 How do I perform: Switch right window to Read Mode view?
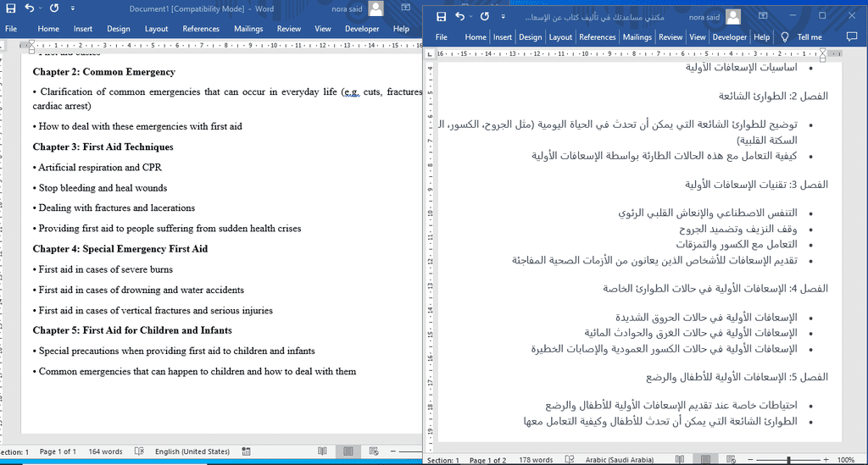[x=680, y=459]
